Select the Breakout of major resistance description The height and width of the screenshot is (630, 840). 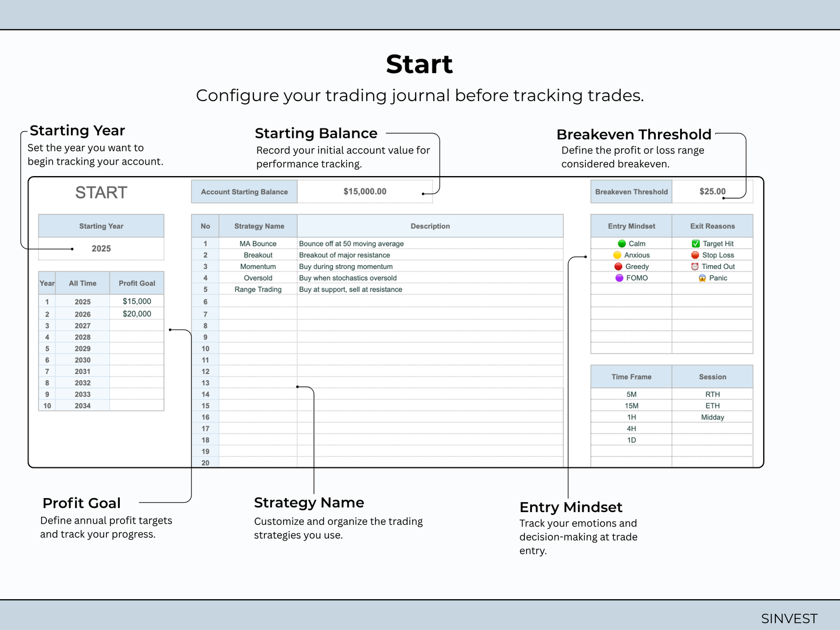(345, 255)
